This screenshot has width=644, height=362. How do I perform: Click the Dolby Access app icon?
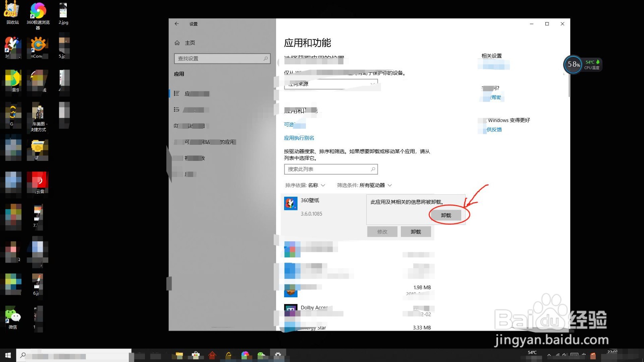pos(291,310)
